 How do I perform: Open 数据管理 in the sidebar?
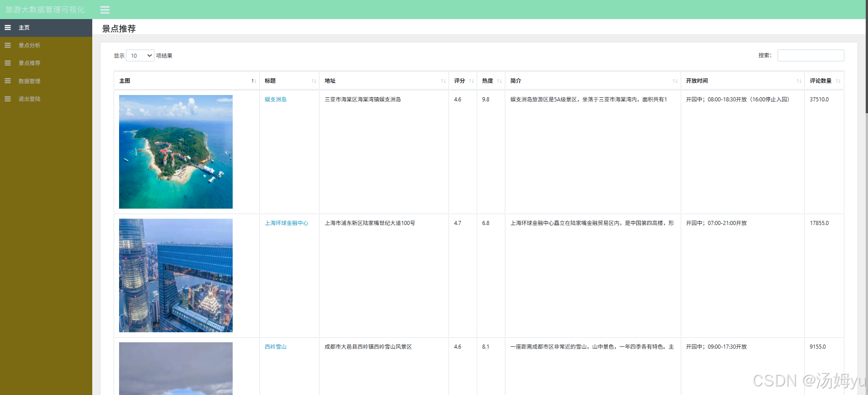point(46,81)
